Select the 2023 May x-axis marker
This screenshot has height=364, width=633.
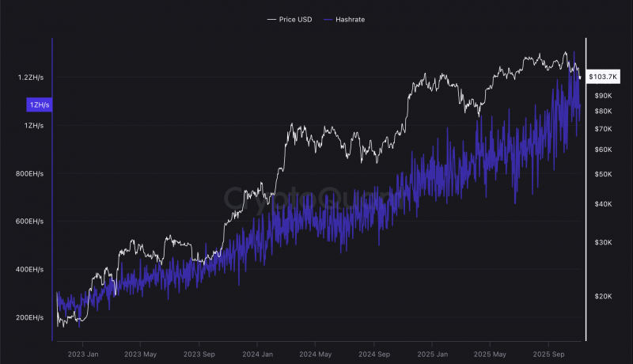point(140,355)
